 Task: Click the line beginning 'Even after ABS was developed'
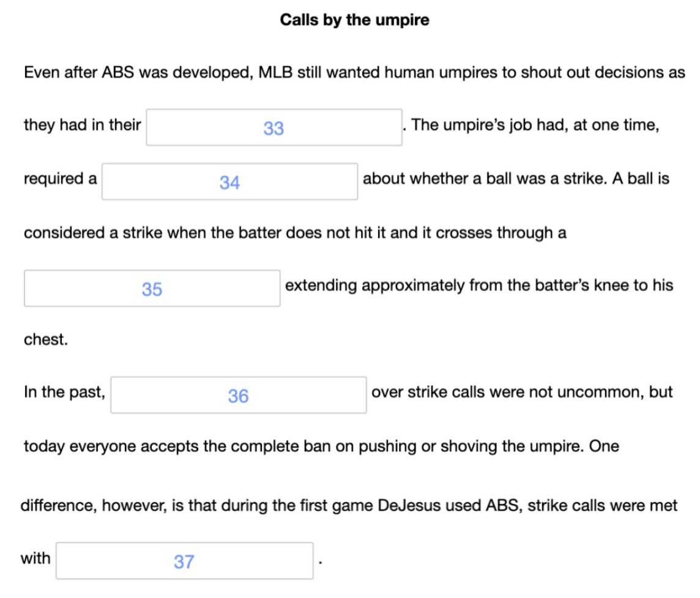pyautogui.click(x=354, y=72)
